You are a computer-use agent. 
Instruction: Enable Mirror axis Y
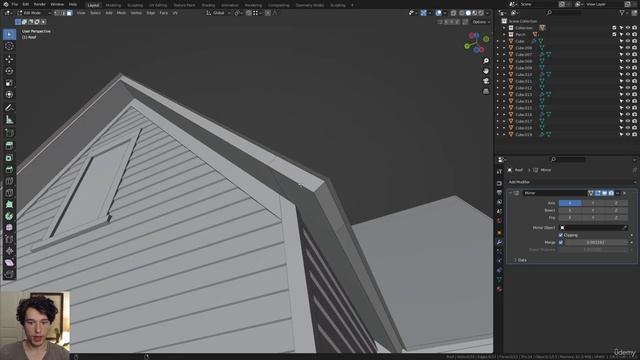click(593, 203)
